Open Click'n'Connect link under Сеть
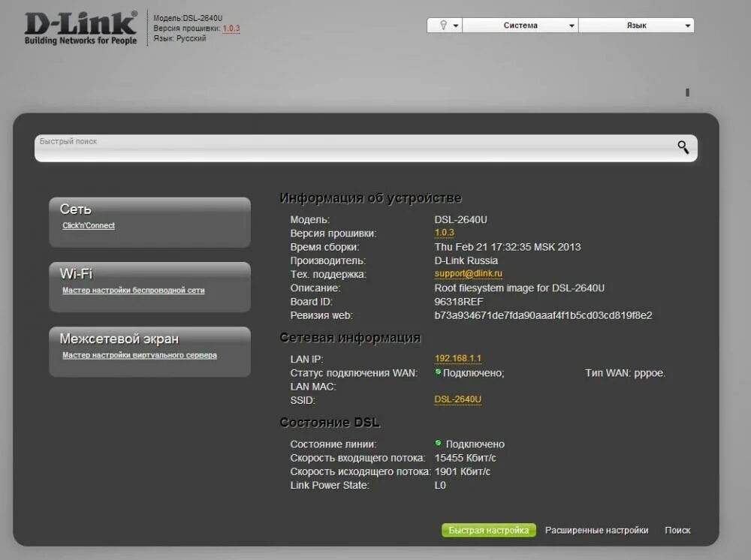 [x=89, y=225]
